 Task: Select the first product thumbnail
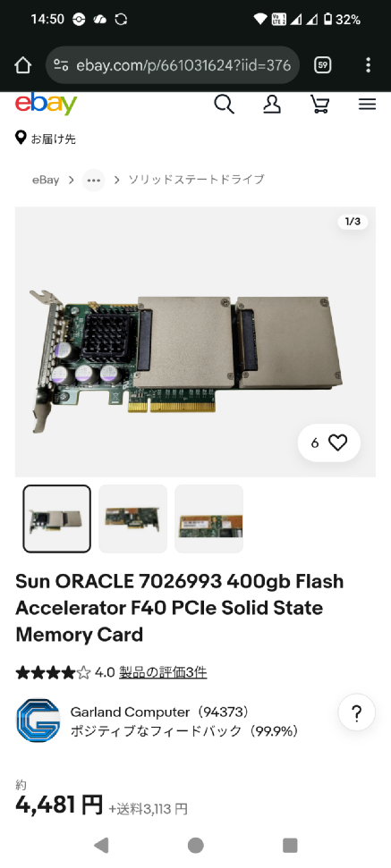tap(57, 518)
